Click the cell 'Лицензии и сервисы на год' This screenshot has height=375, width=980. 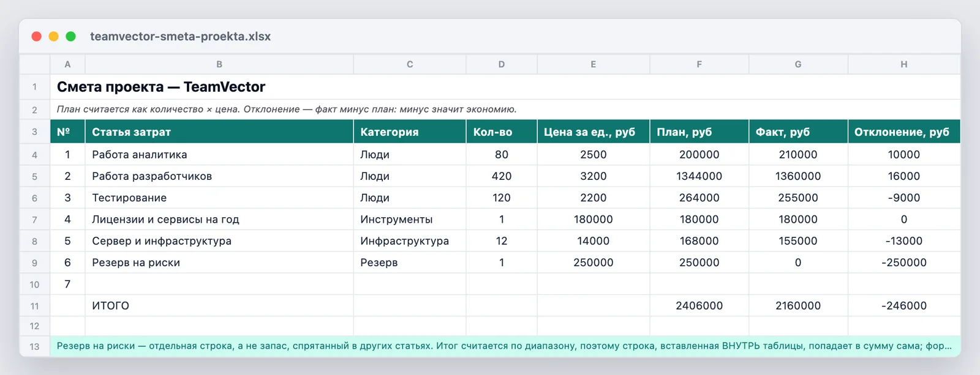[x=219, y=219]
